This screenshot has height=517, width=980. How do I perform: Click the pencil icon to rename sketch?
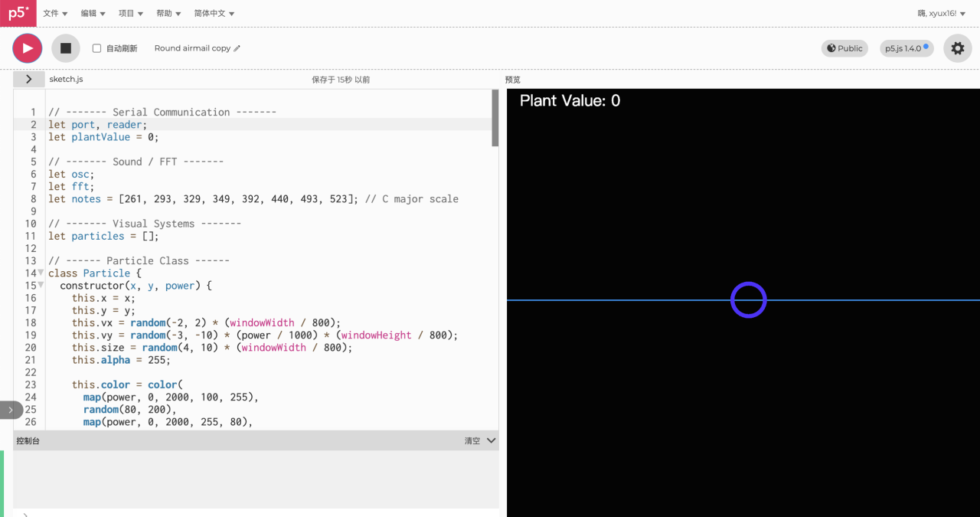237,48
